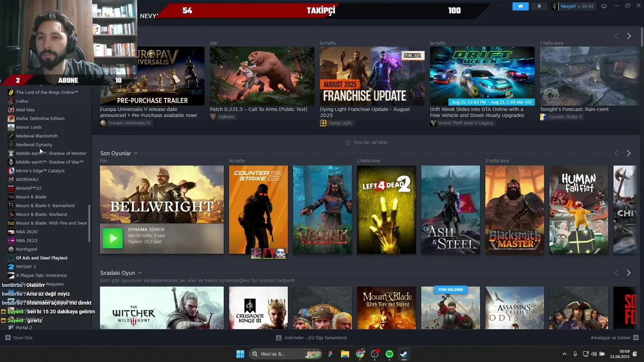The image size is (644, 362).
Task: Click the library list scrollbar
Action: (x=90, y=224)
